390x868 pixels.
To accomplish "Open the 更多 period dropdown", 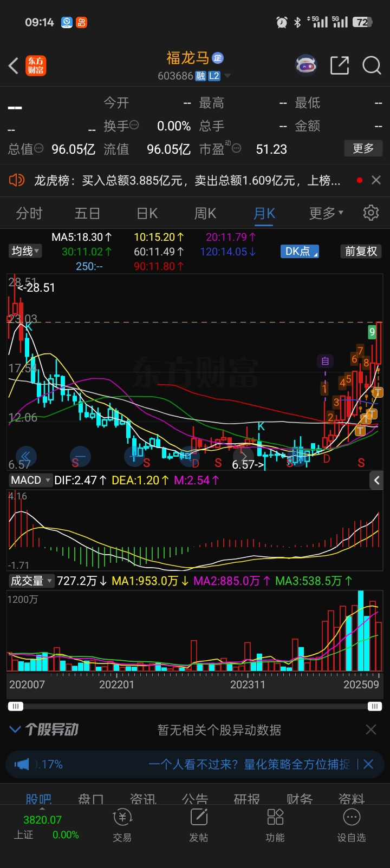I will click(x=326, y=213).
